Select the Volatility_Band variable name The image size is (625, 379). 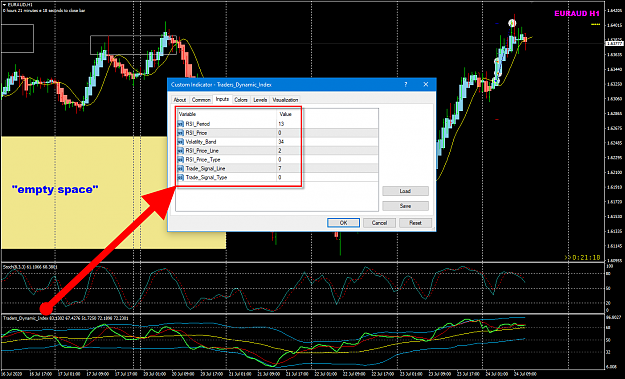point(201,142)
